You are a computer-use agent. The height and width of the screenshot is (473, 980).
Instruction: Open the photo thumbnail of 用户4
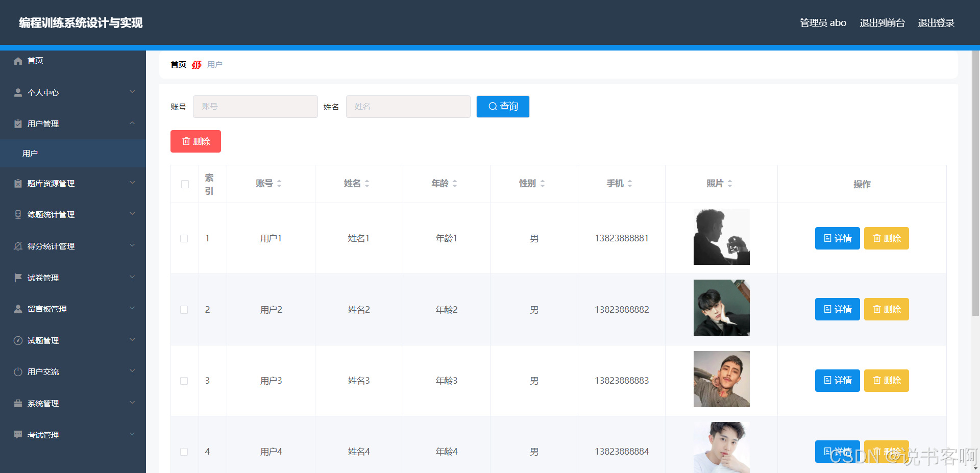click(x=722, y=447)
